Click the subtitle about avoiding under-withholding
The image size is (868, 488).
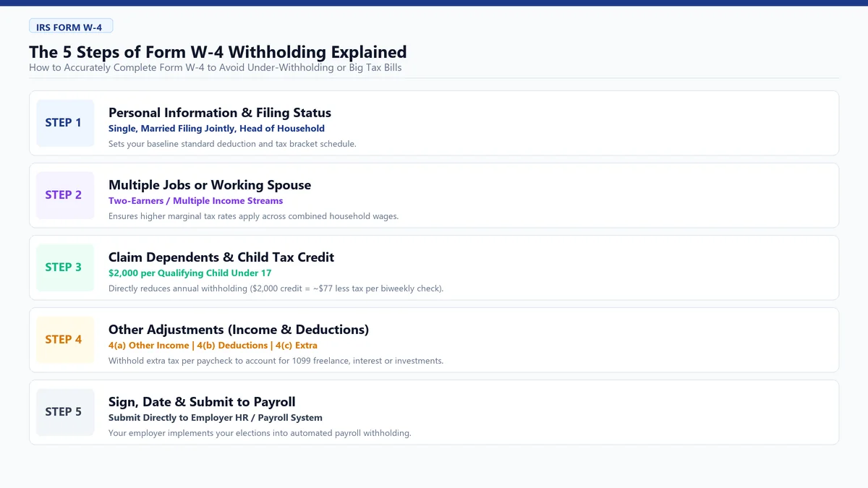(215, 67)
